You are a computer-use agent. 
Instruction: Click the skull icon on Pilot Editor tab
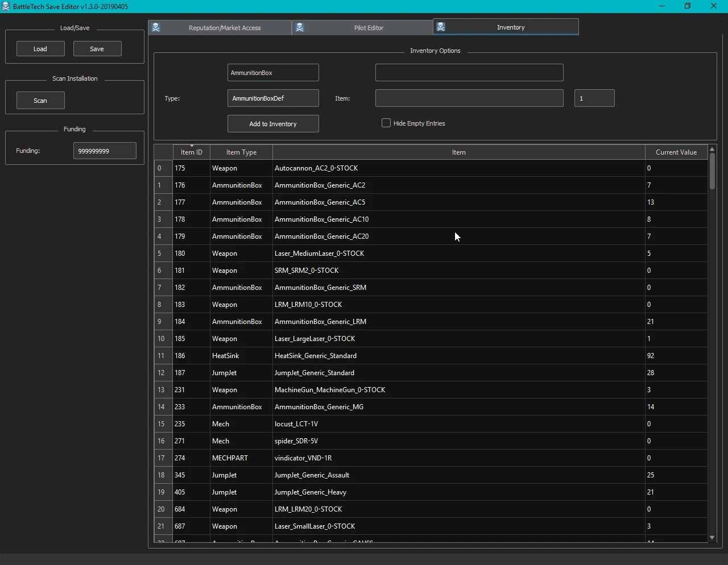point(300,27)
